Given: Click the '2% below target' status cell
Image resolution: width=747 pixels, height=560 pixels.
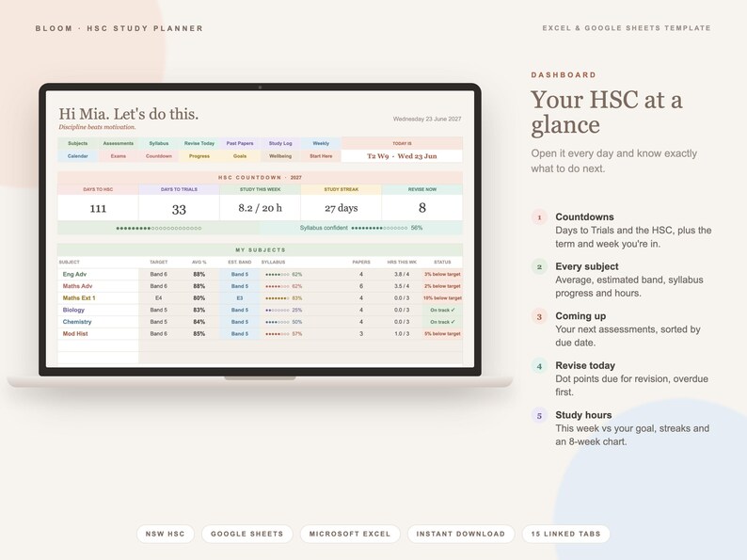Looking at the screenshot, I should click(442, 286).
